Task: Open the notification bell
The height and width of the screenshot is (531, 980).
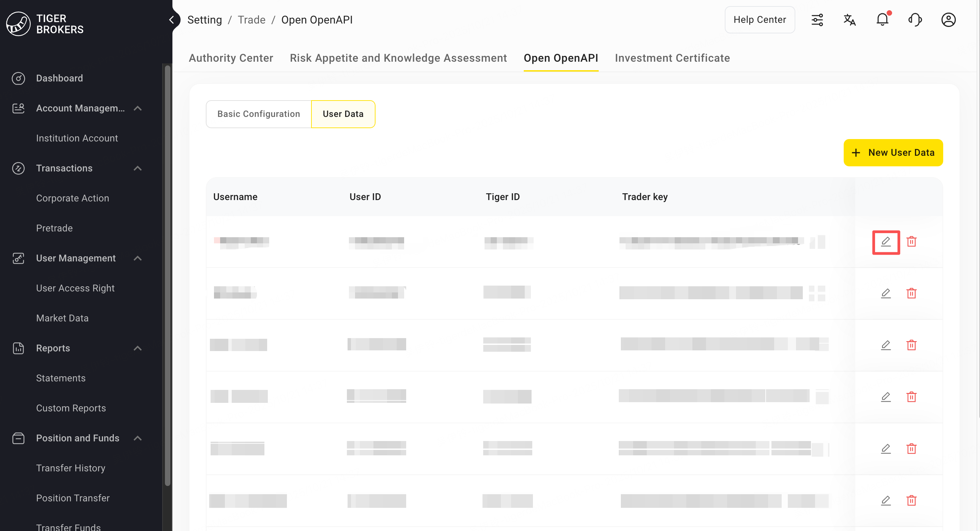Action: 882,19
